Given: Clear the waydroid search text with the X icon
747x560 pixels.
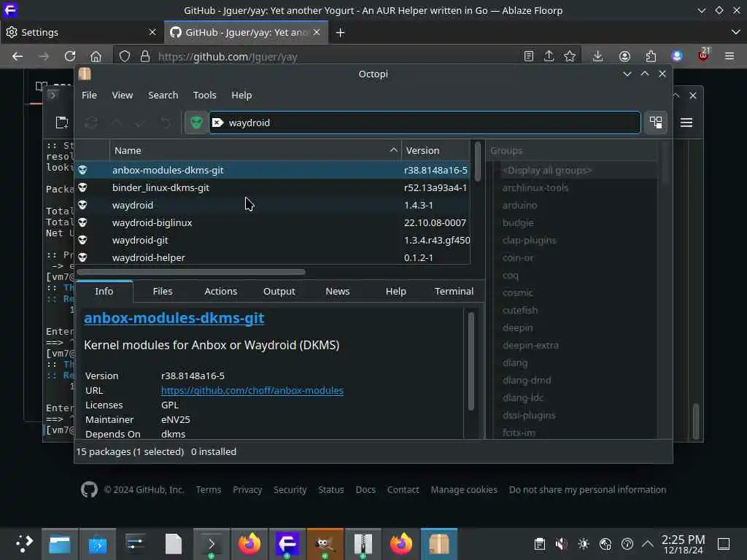Looking at the screenshot, I should 217,122.
